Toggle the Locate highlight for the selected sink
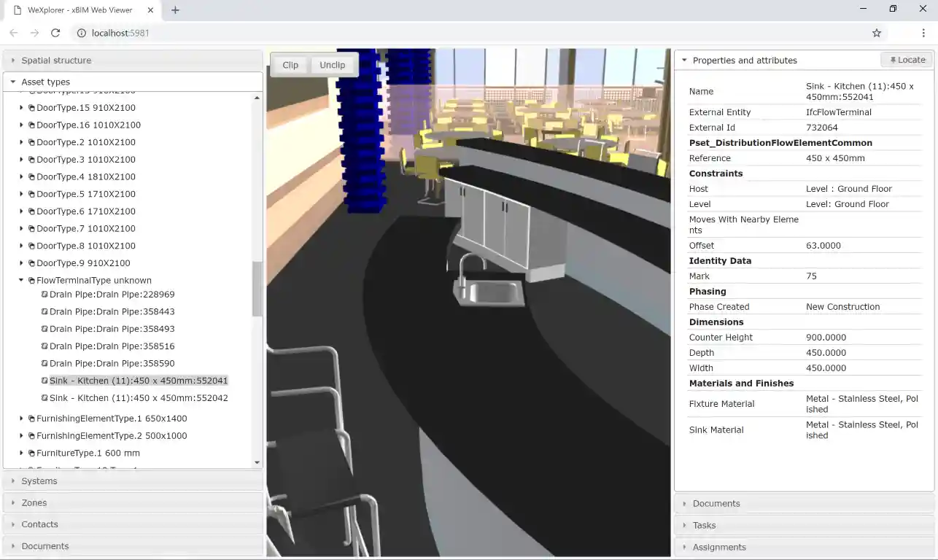The height and width of the screenshot is (560, 938). point(905,59)
